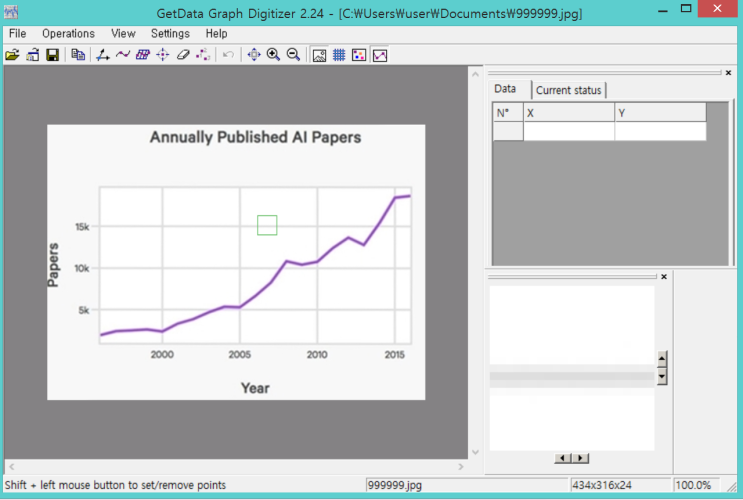Toggle the show image button
This screenshot has width=743, height=500.
click(319, 55)
